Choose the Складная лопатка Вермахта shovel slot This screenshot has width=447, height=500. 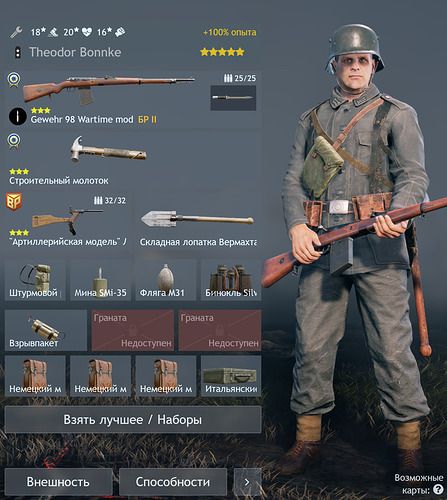coord(198,221)
